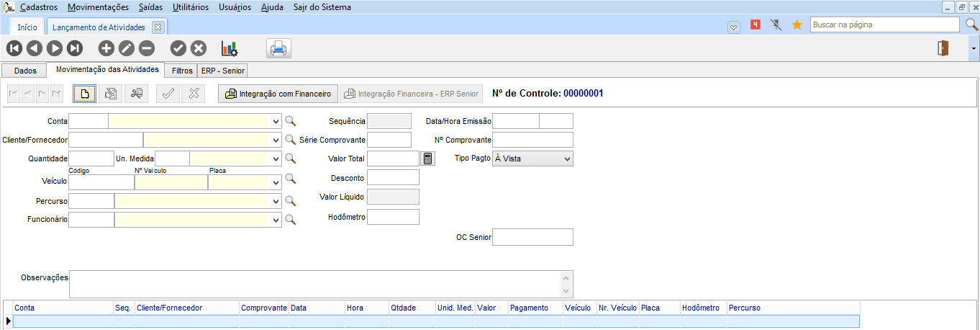Image resolution: width=980 pixels, height=330 pixels.
Task: Open the bar chart settings icon
Action: click(230, 48)
